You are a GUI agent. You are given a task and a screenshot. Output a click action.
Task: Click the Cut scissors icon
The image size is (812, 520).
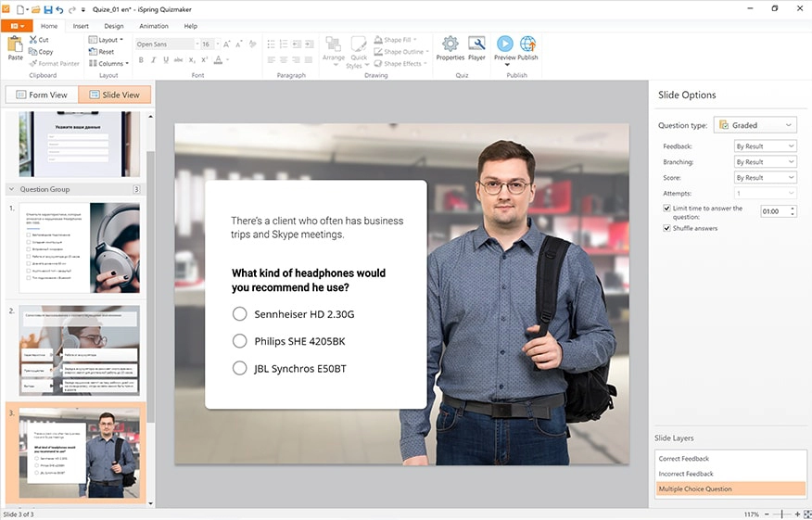[x=32, y=40]
